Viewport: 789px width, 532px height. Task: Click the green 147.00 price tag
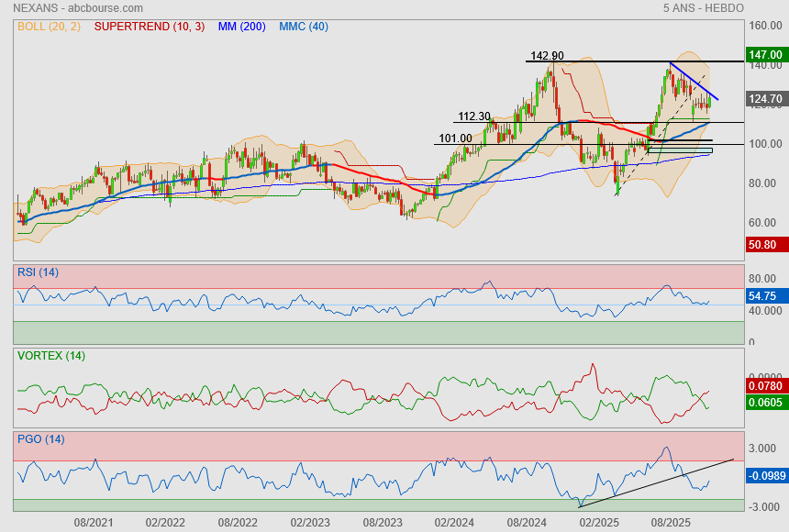764,56
